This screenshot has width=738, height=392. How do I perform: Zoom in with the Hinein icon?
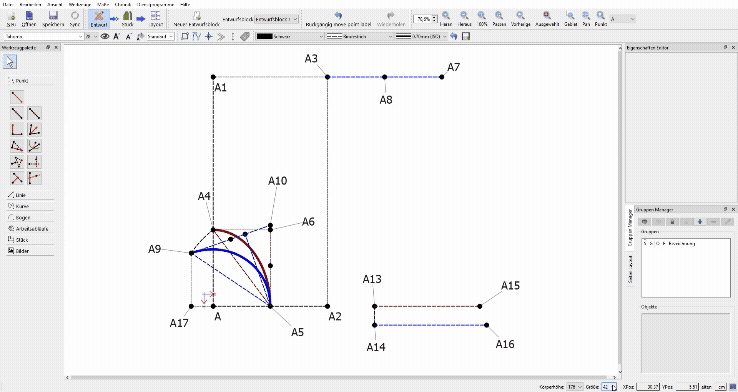tap(446, 18)
